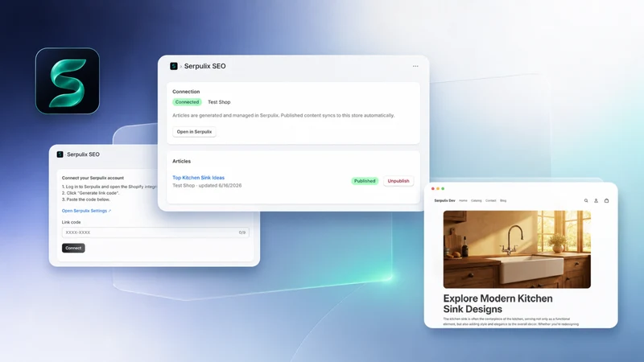Click the Connected status badge

pos(187,102)
